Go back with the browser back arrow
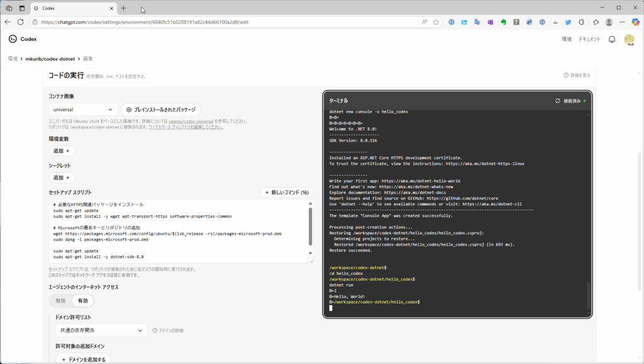 coord(8,22)
